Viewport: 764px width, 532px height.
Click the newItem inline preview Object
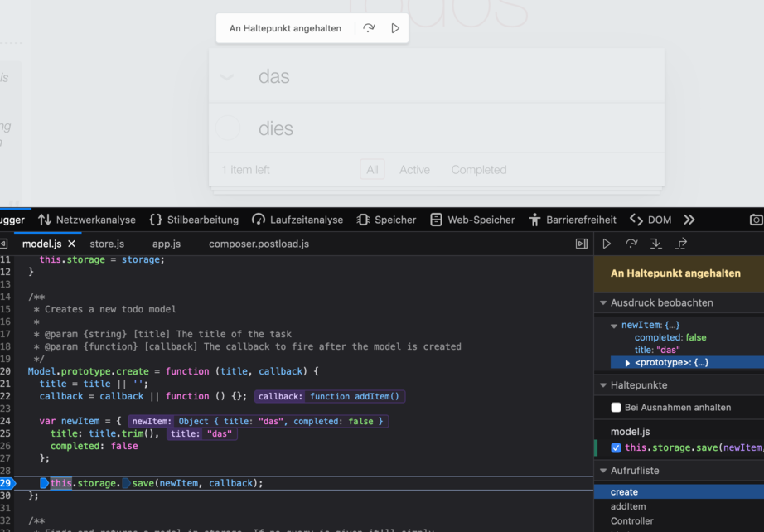tap(281, 422)
